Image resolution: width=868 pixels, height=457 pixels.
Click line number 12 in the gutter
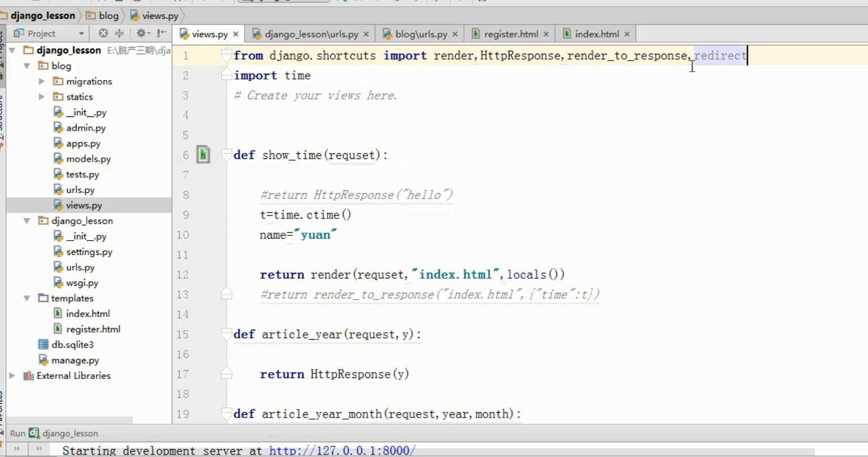tap(183, 274)
